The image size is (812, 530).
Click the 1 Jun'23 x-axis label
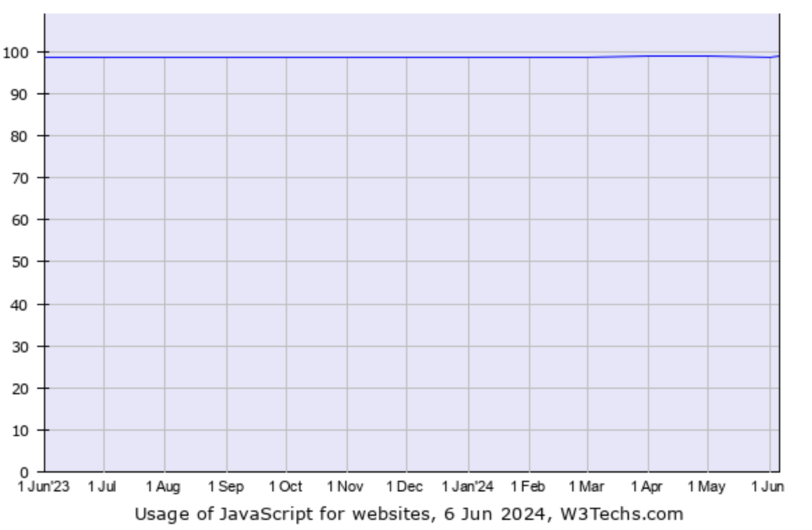click(44, 487)
